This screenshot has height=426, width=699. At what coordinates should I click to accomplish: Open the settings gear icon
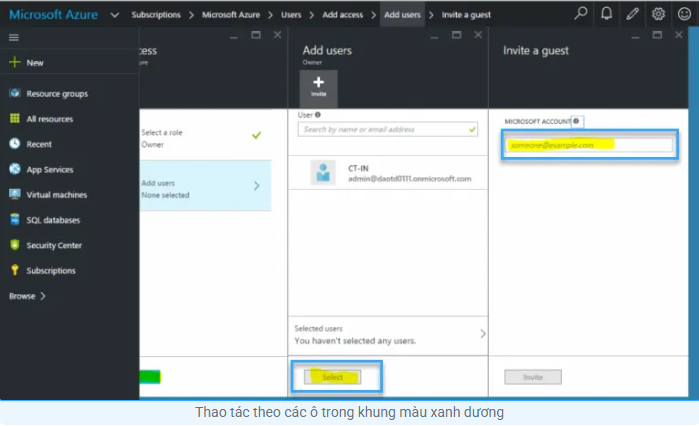click(658, 14)
